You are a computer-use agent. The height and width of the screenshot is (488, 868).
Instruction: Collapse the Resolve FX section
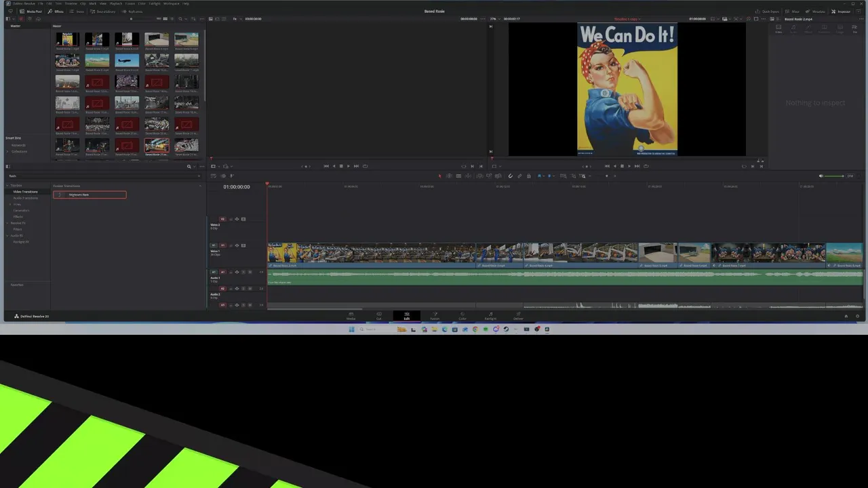[x=7, y=223]
